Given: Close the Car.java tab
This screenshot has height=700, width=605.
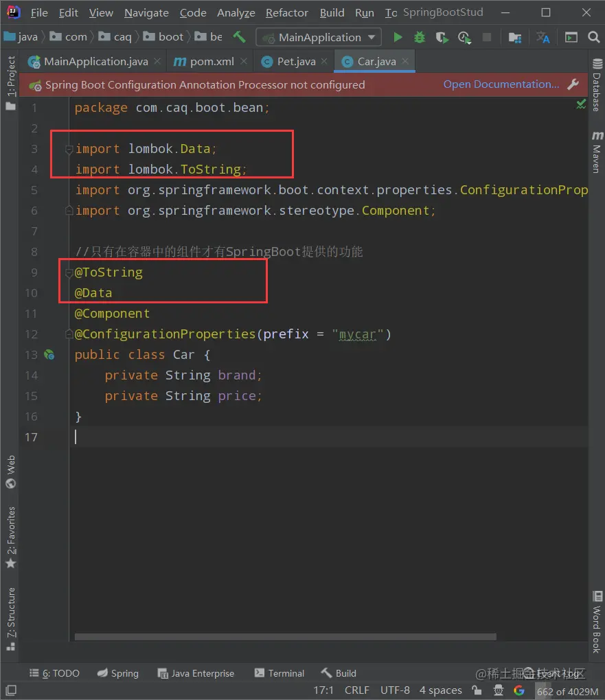Looking at the screenshot, I should [x=405, y=61].
